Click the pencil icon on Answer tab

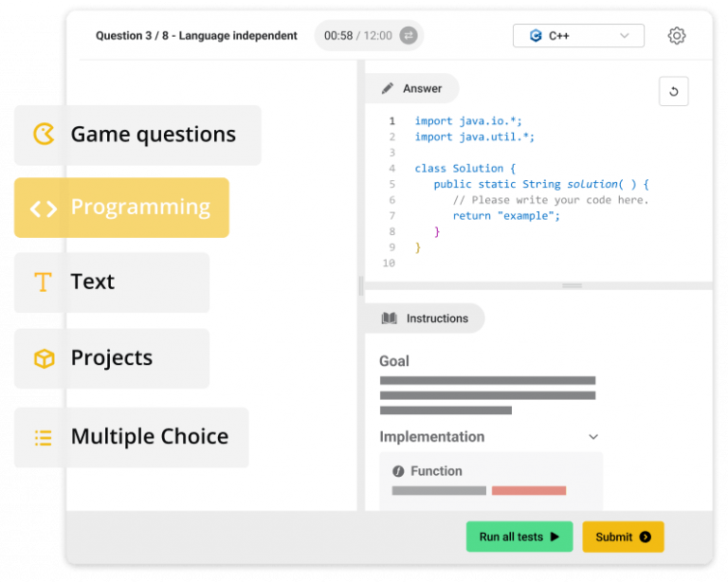click(x=387, y=89)
